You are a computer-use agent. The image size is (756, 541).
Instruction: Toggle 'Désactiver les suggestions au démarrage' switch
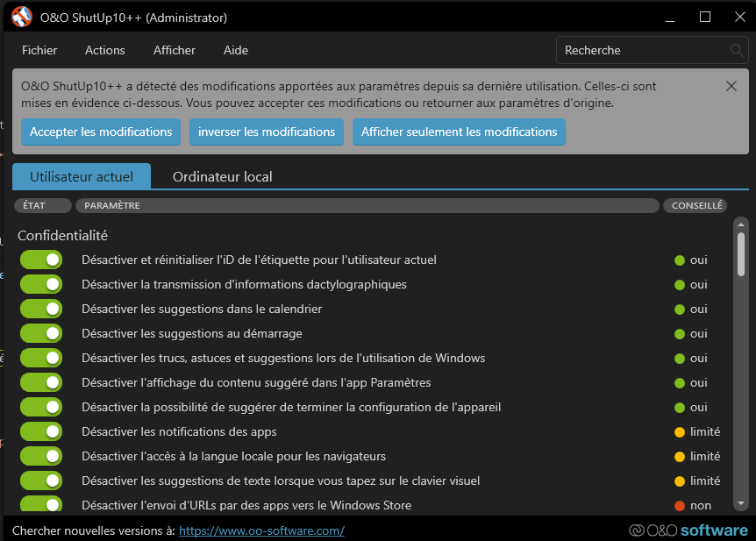[x=41, y=334]
